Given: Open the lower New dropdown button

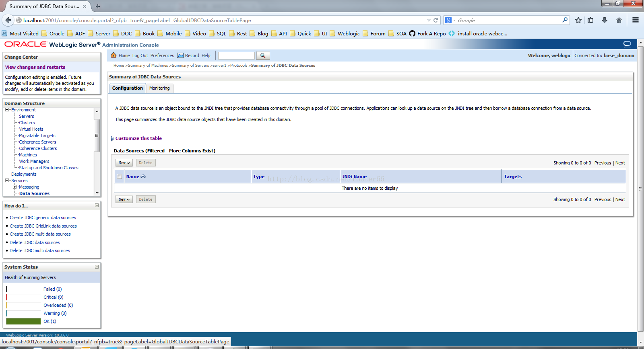Looking at the screenshot, I should [x=124, y=199].
